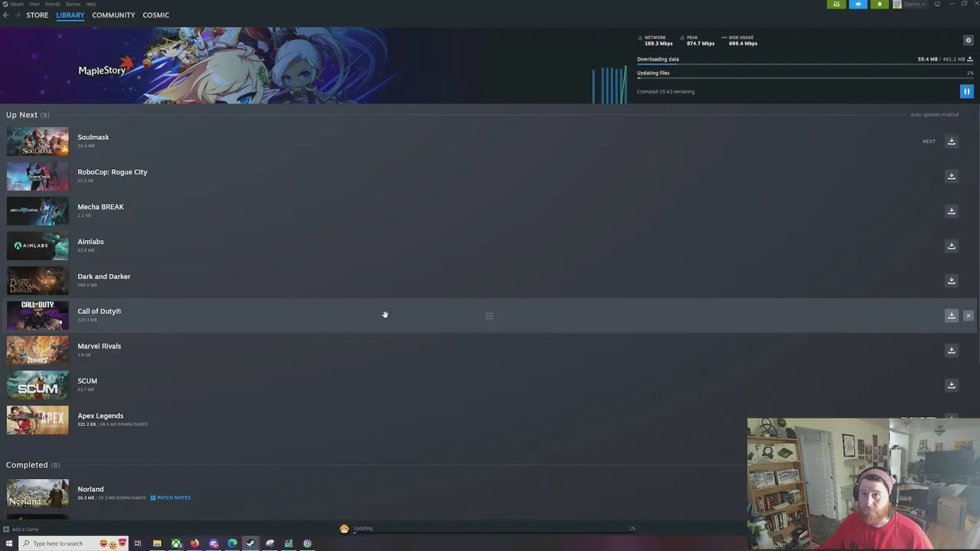Open Firefox from the taskbar
This screenshot has width=980, height=551.
194,543
